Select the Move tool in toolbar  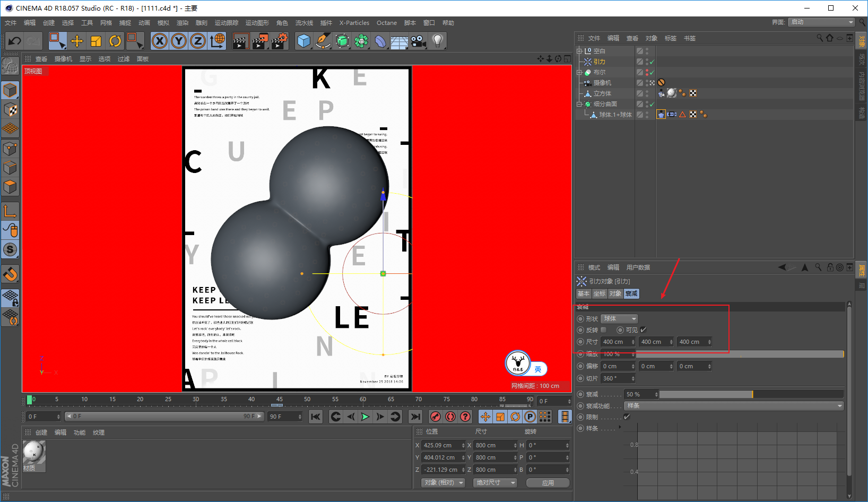click(76, 41)
